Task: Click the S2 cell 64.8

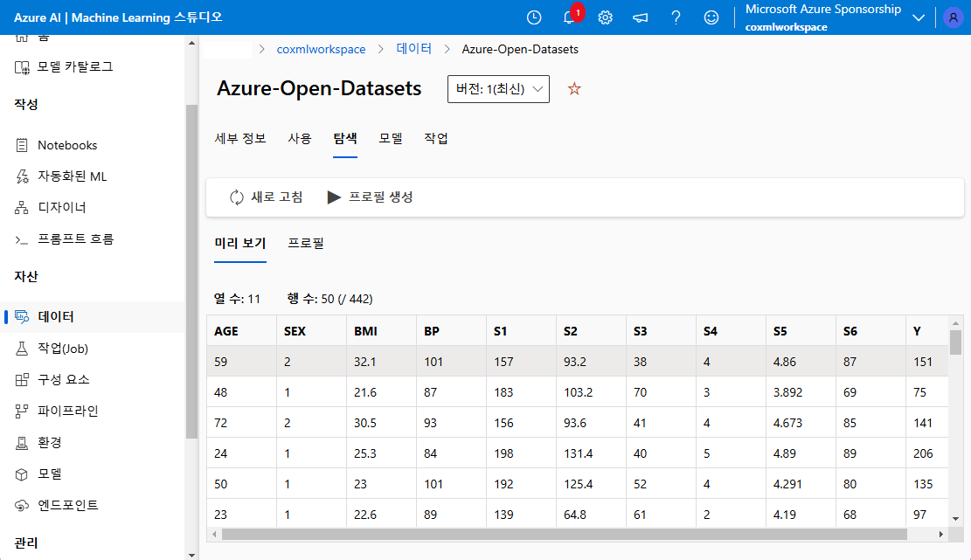Action: point(592,515)
